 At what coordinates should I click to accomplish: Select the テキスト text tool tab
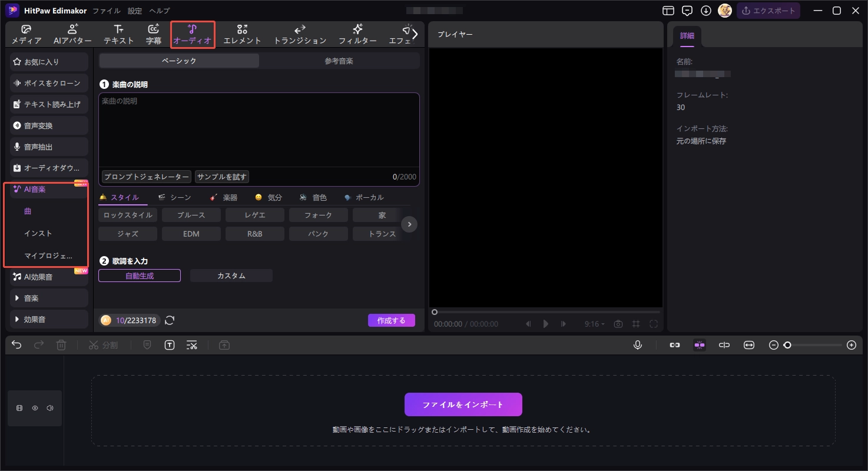coord(119,35)
